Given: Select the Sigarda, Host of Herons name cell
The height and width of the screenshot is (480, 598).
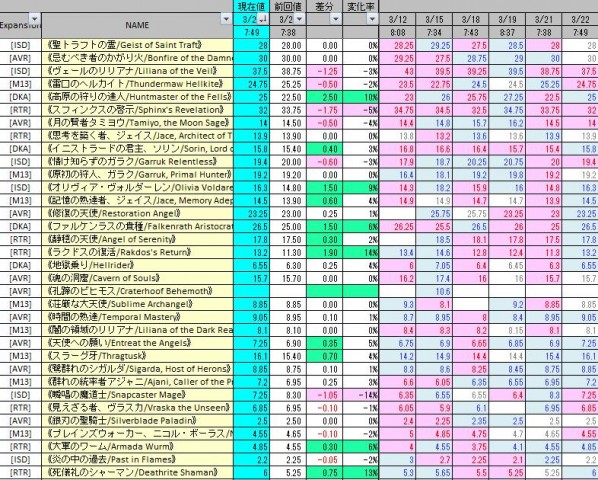Looking at the screenshot, I should 137,369.
